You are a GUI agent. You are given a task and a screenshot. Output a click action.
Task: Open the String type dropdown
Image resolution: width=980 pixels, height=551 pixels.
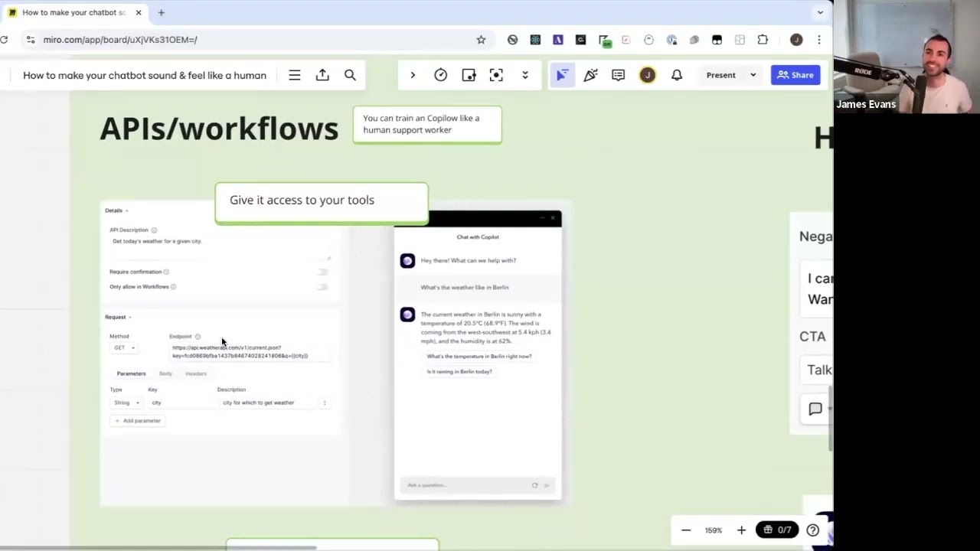coord(126,403)
